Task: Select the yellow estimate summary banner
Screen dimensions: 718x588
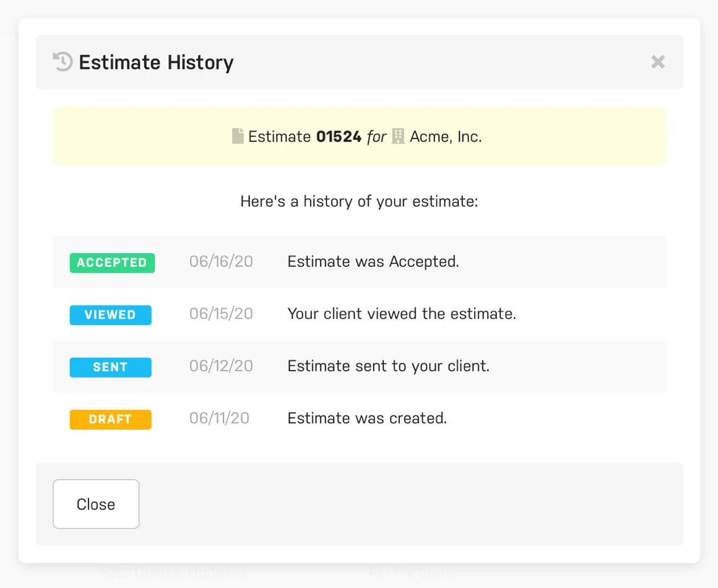Action: click(359, 136)
